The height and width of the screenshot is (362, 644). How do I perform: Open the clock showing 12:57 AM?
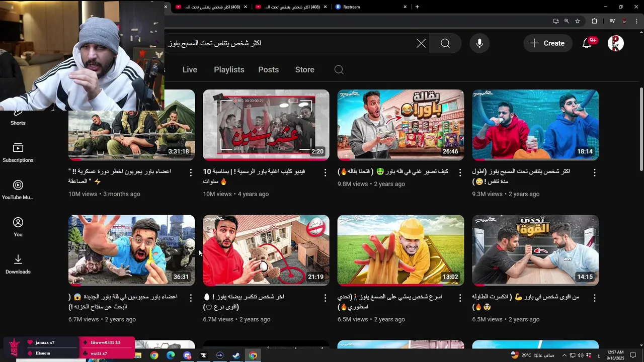pyautogui.click(x=615, y=355)
